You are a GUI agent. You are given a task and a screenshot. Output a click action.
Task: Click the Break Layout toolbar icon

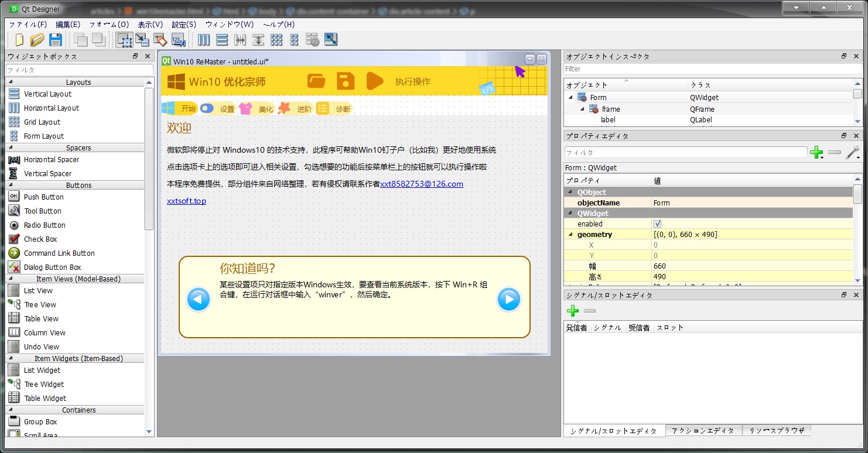313,40
